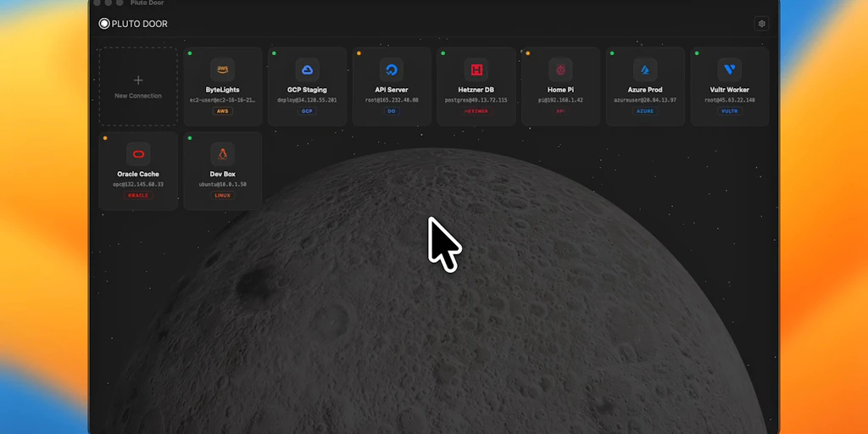This screenshot has height=434, width=868.
Task: Click the Pluto Door logo circle
Action: [104, 23]
